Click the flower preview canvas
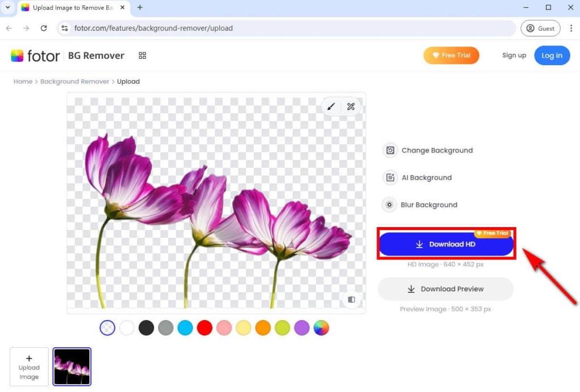 [216, 203]
